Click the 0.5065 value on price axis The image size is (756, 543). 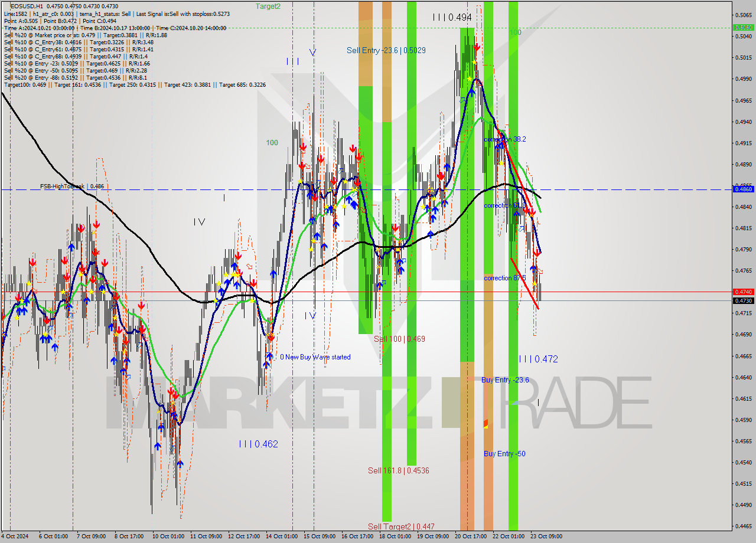pyautogui.click(x=742, y=15)
